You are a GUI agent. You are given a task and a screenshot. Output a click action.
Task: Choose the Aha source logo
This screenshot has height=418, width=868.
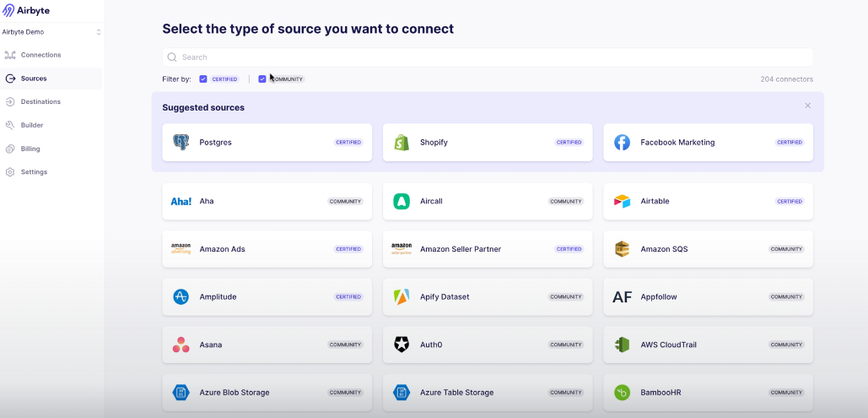pyautogui.click(x=181, y=201)
